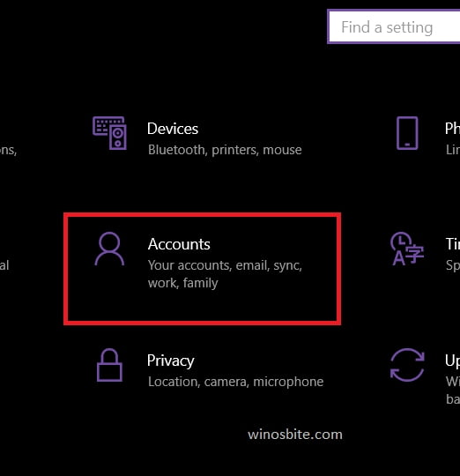Open the Devices keyboard and speaker icon

tap(109, 133)
